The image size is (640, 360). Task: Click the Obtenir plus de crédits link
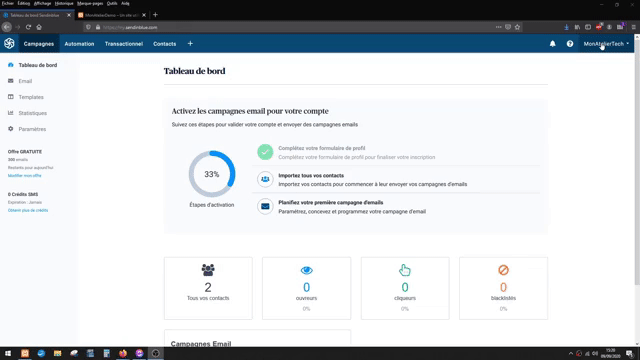(x=28, y=210)
